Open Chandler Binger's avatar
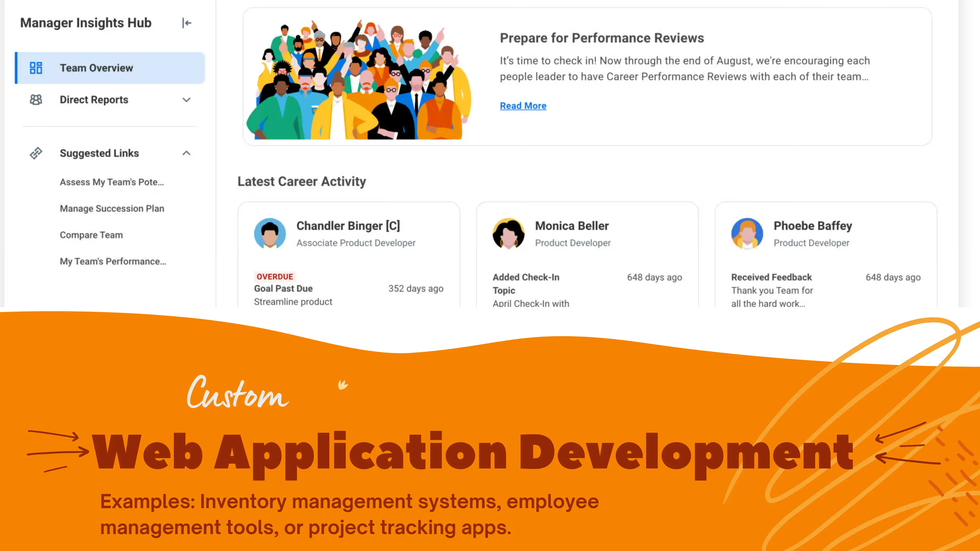The image size is (980, 551). tap(270, 233)
